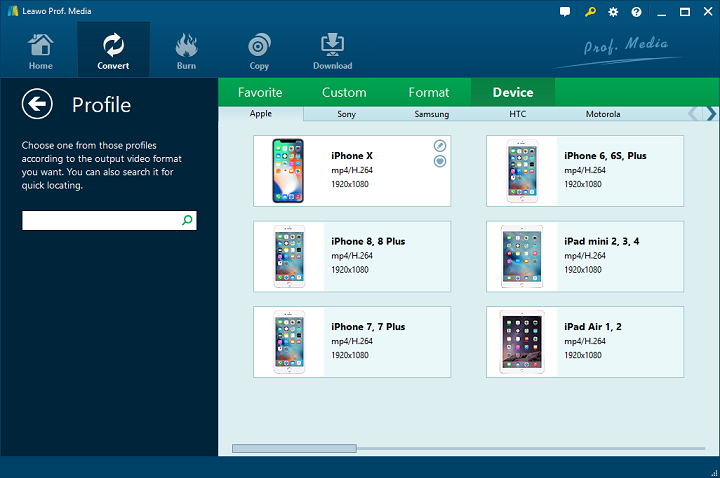The height and width of the screenshot is (478, 720).
Task: Open the Copy module
Action: pos(259,51)
